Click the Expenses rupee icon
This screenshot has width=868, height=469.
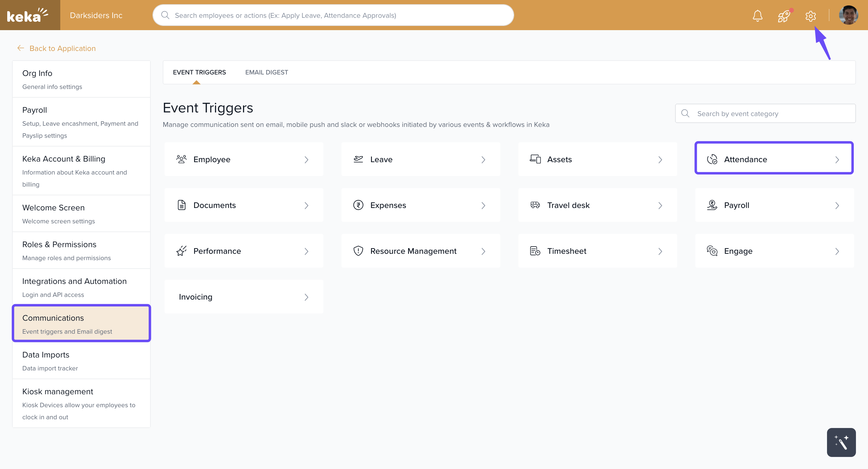coord(358,205)
